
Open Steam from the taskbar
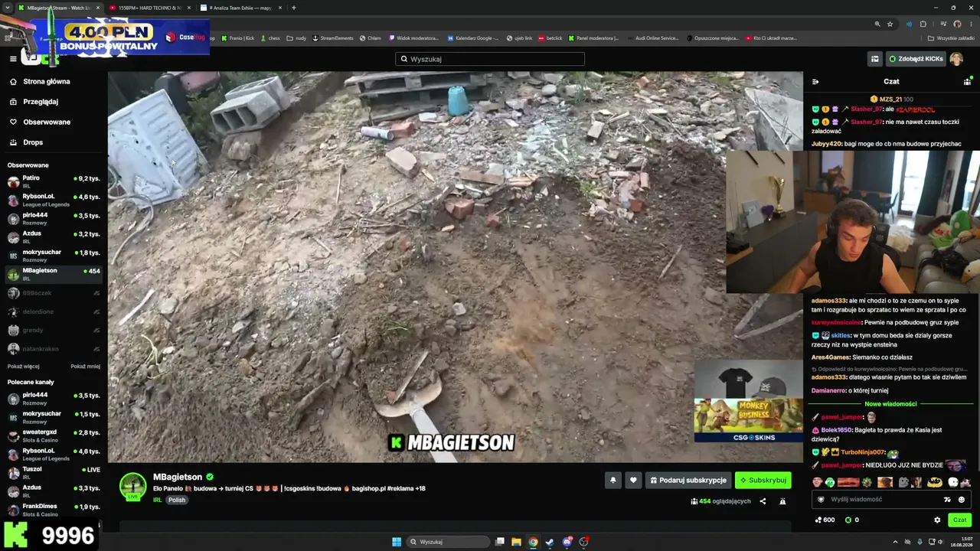(550, 542)
